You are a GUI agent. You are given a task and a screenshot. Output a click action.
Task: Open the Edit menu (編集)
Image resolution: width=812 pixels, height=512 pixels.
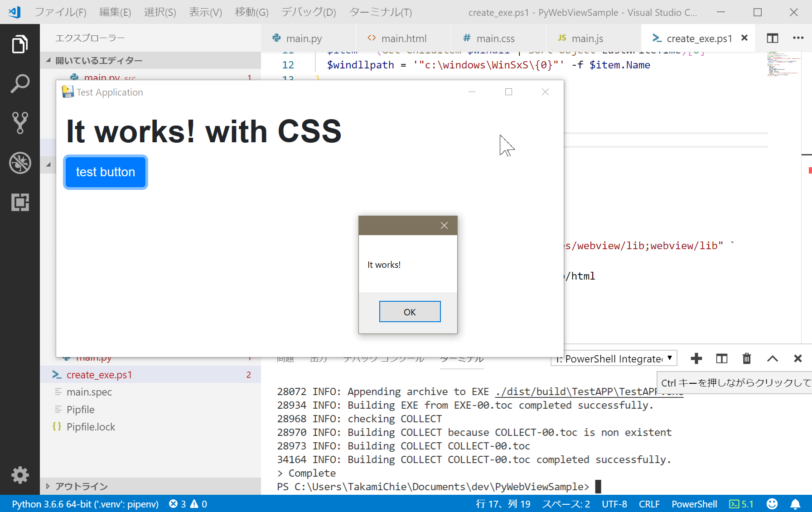click(115, 12)
